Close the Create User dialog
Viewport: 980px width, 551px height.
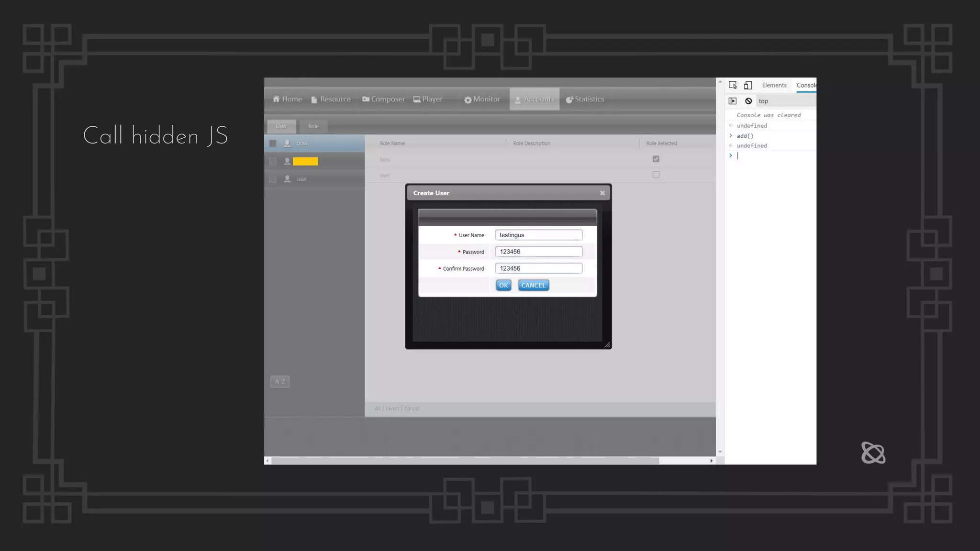602,193
